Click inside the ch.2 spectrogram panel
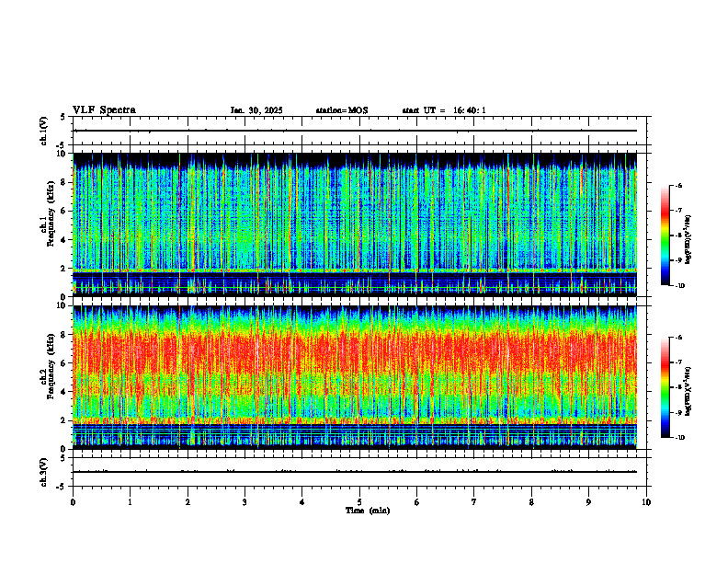Viewport: 728px width, 563px height. [355, 377]
